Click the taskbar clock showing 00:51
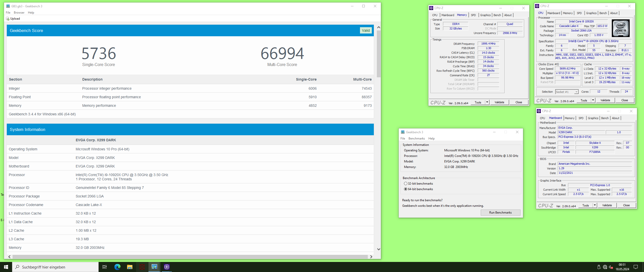This screenshot has height=272, width=644. (622, 265)
